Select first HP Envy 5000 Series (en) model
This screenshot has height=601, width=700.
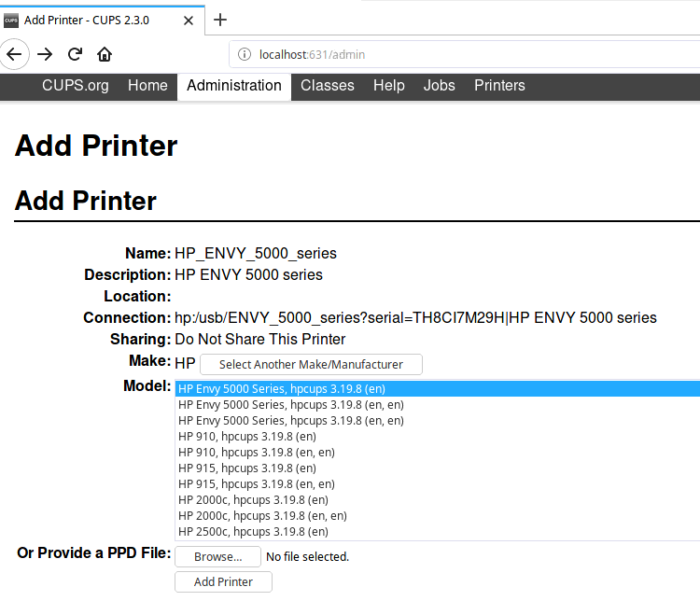pyautogui.click(x=282, y=389)
